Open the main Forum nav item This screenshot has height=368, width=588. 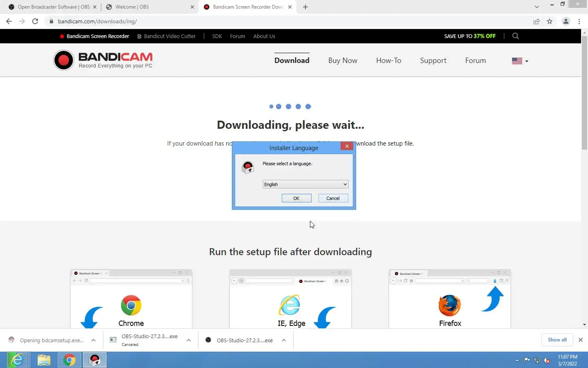click(476, 61)
